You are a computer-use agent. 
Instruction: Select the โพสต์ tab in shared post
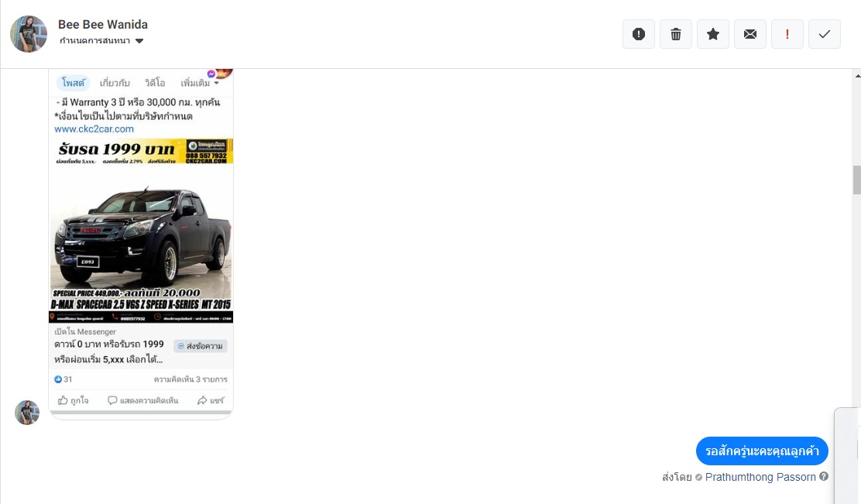[x=73, y=83]
